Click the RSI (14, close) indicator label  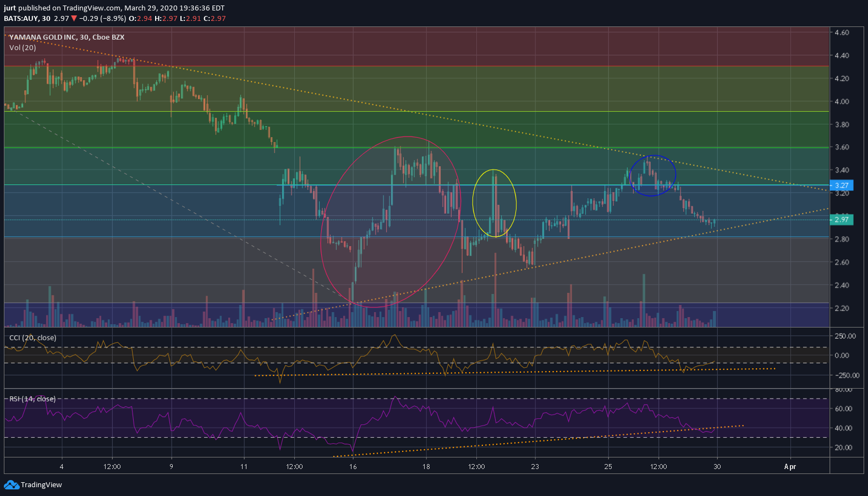click(32, 399)
